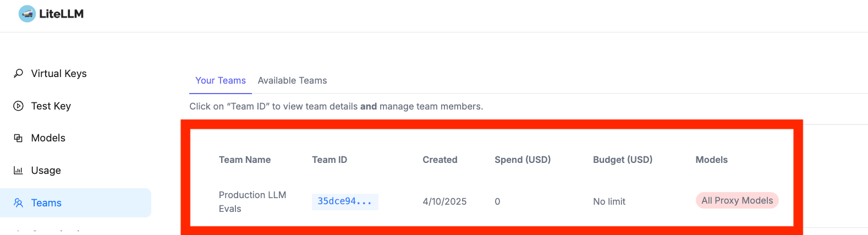Click the Models sidebar icon
The height and width of the screenshot is (235, 868).
click(x=18, y=138)
